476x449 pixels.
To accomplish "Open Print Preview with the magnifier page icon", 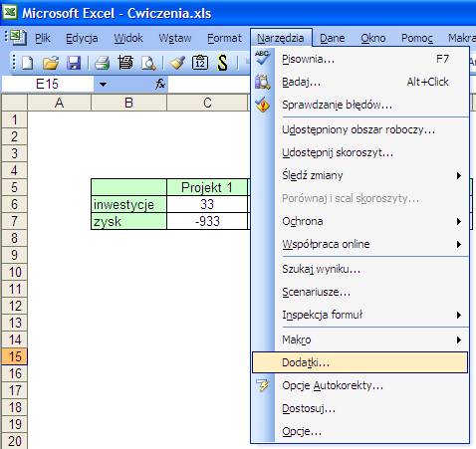I will tap(148, 63).
